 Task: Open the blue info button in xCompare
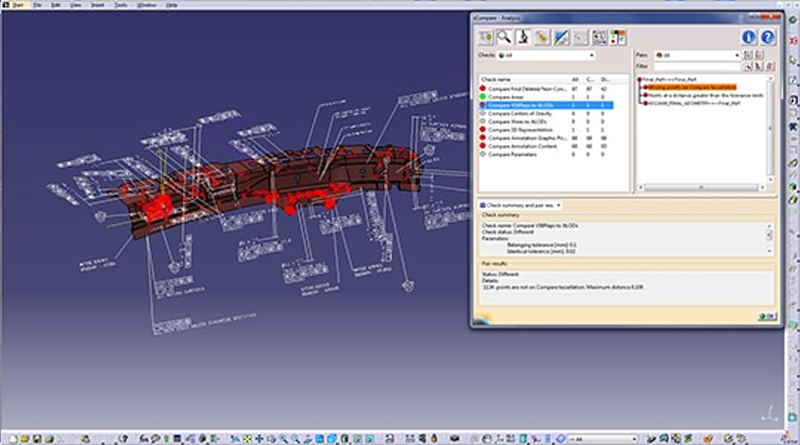coord(748,37)
